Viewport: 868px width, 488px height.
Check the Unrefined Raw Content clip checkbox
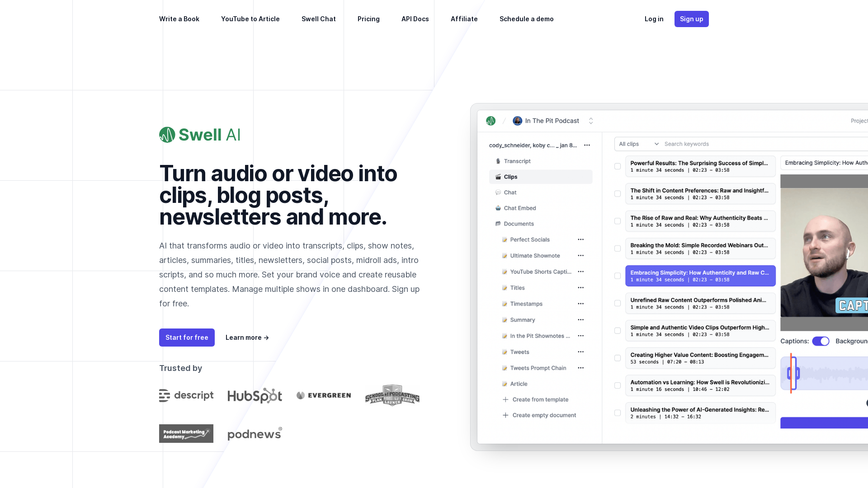point(618,303)
